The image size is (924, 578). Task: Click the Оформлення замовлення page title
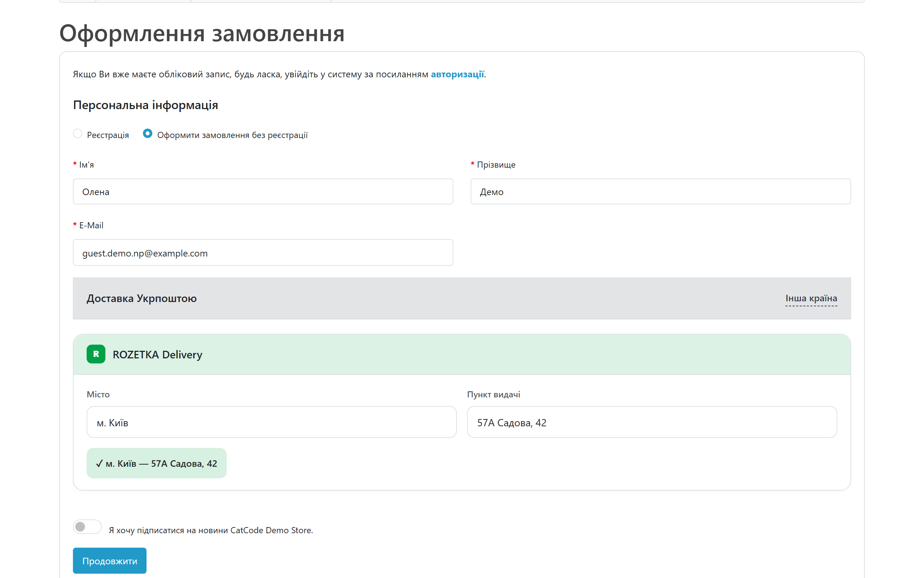click(202, 33)
